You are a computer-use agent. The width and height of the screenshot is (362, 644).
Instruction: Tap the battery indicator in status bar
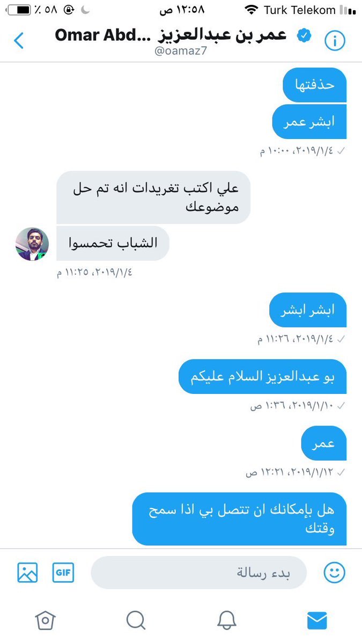[18, 10]
